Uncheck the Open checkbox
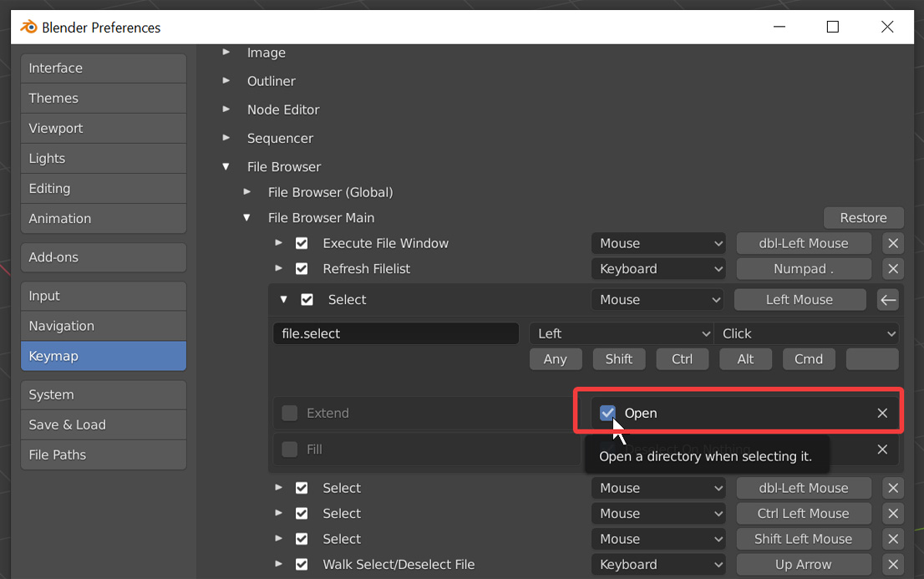Image resolution: width=924 pixels, height=579 pixels. click(x=608, y=413)
